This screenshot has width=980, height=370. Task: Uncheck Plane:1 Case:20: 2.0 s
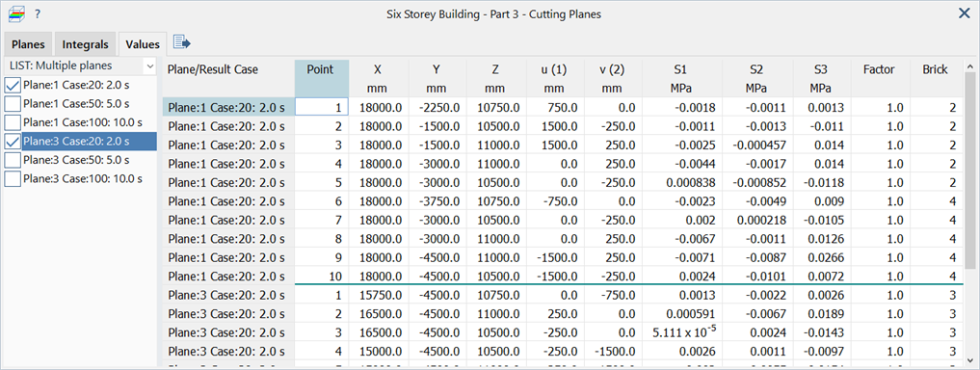(13, 85)
